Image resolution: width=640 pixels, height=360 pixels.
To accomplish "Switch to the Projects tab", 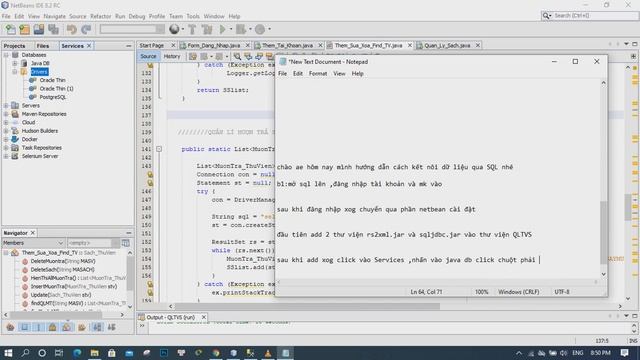I will tap(14, 46).
